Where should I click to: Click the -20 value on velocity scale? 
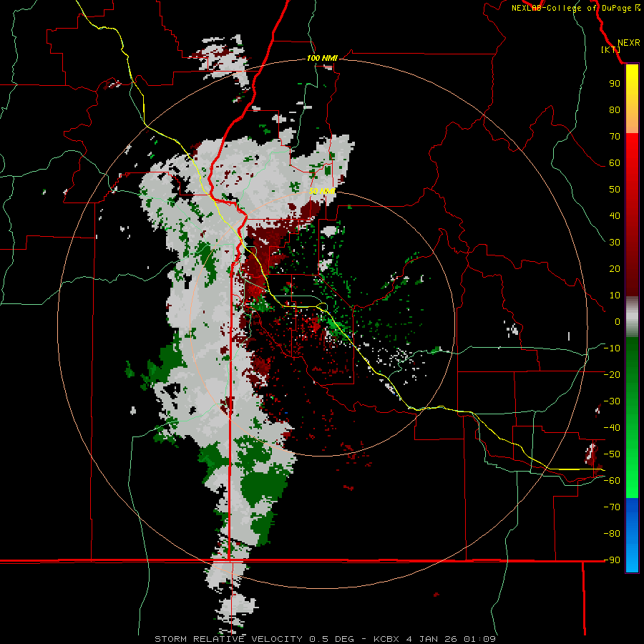[x=612, y=374]
